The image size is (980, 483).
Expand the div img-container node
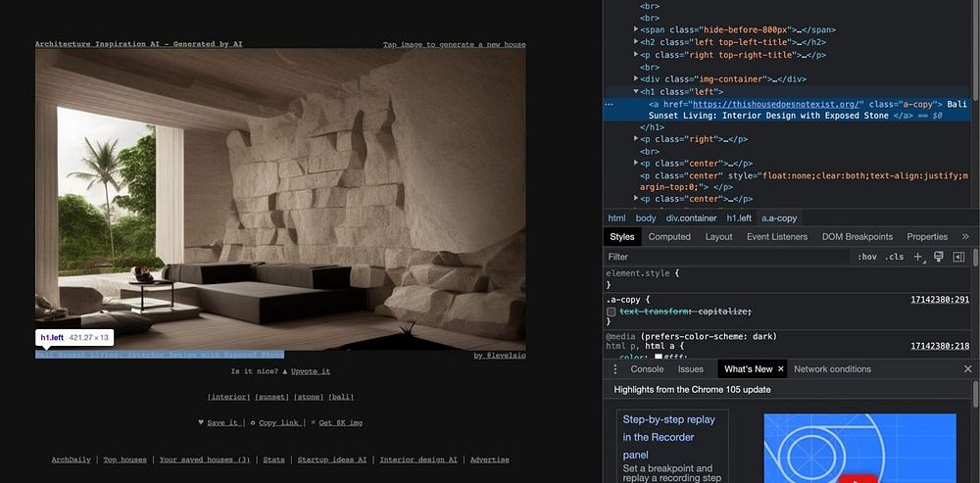click(x=636, y=78)
